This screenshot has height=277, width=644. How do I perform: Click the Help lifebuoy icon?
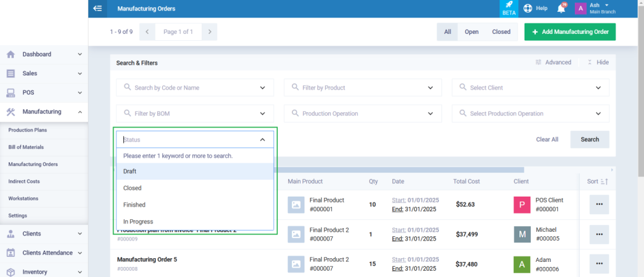point(528,8)
